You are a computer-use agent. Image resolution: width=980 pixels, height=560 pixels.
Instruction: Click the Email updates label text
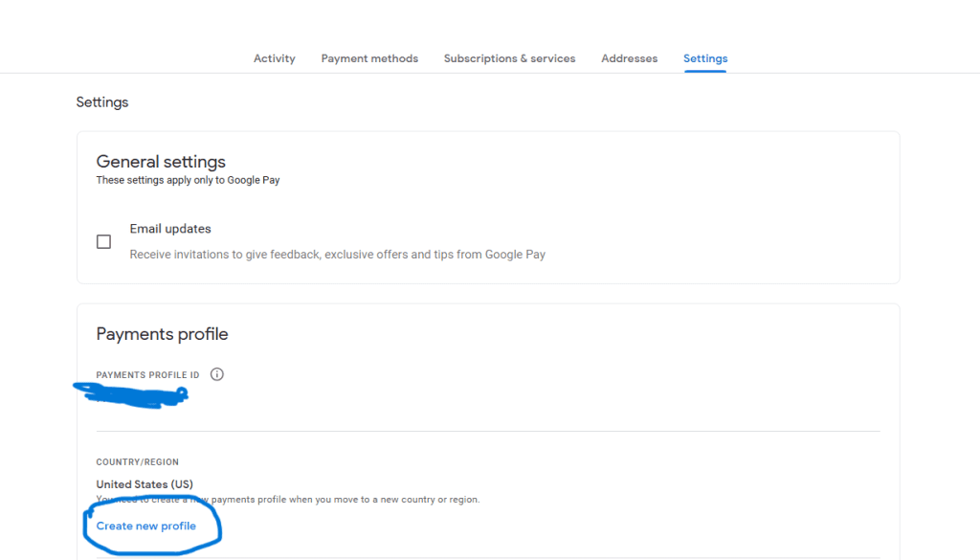pos(170,229)
